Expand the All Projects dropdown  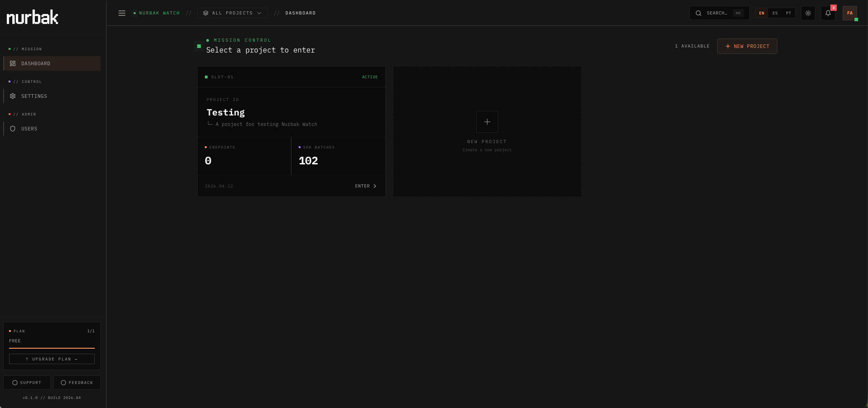click(x=232, y=13)
